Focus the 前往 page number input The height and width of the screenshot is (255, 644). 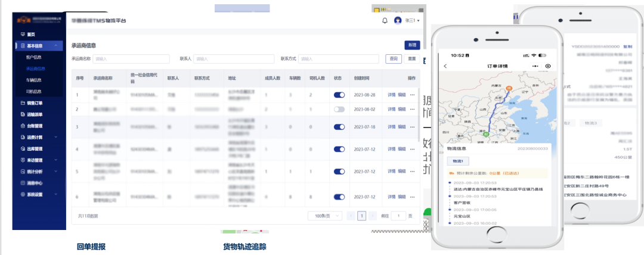click(x=398, y=216)
